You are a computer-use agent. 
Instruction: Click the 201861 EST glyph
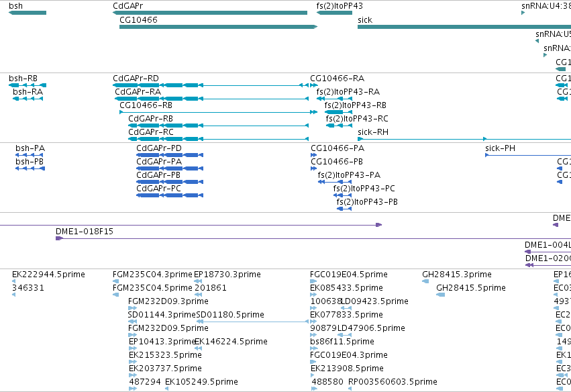[198, 295]
